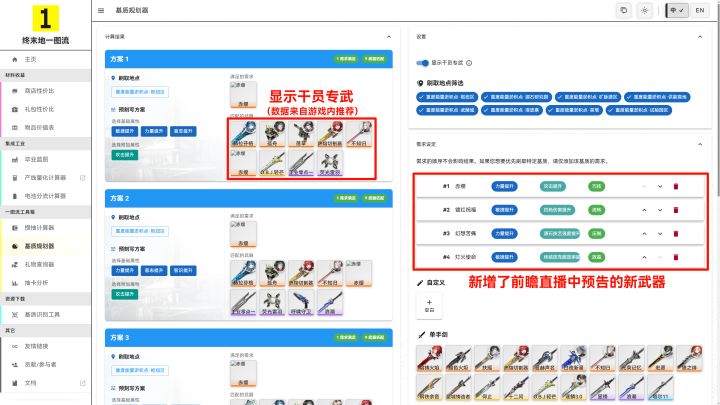
Task: Select first weapon thumbnail under 单手剑
Action: point(429,359)
